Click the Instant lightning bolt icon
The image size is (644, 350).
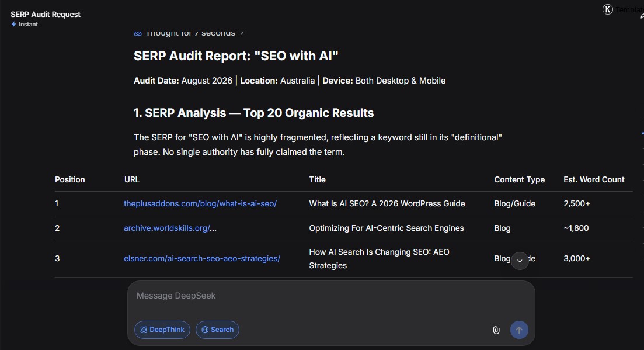(13, 24)
